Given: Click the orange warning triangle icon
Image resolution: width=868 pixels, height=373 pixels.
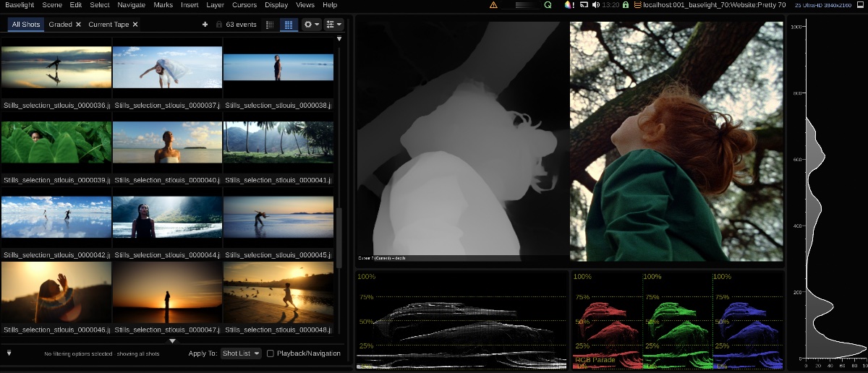Looking at the screenshot, I should [493, 5].
